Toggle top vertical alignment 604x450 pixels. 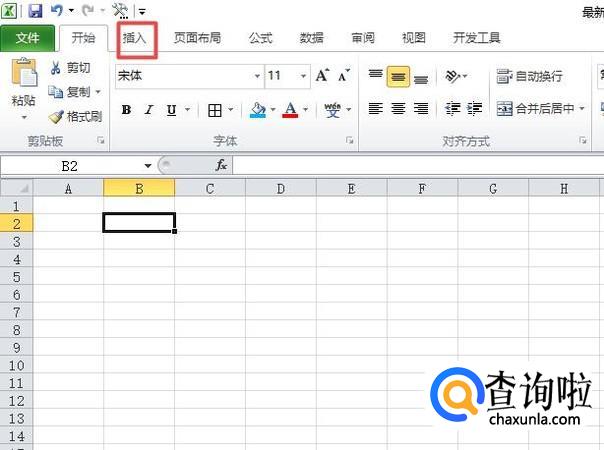[375, 76]
